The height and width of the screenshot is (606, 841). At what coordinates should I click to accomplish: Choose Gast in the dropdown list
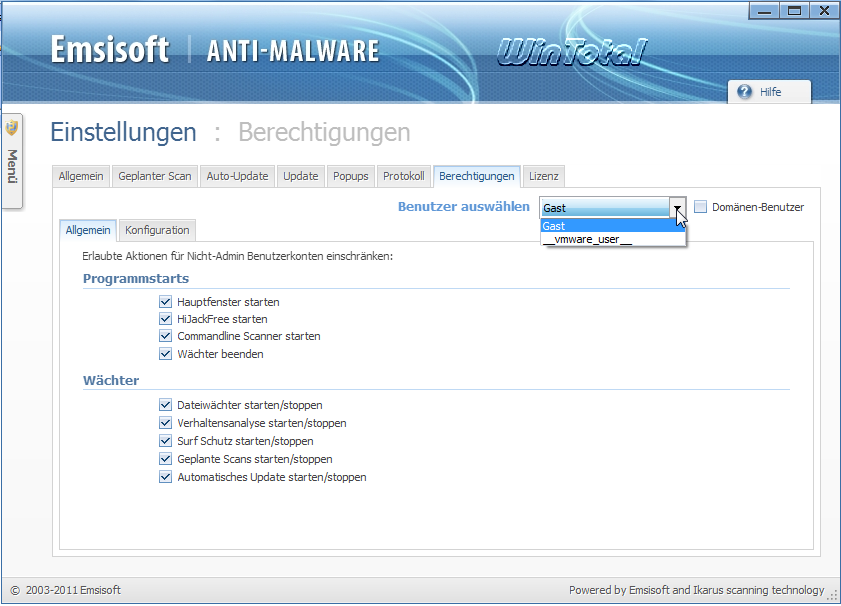point(613,226)
